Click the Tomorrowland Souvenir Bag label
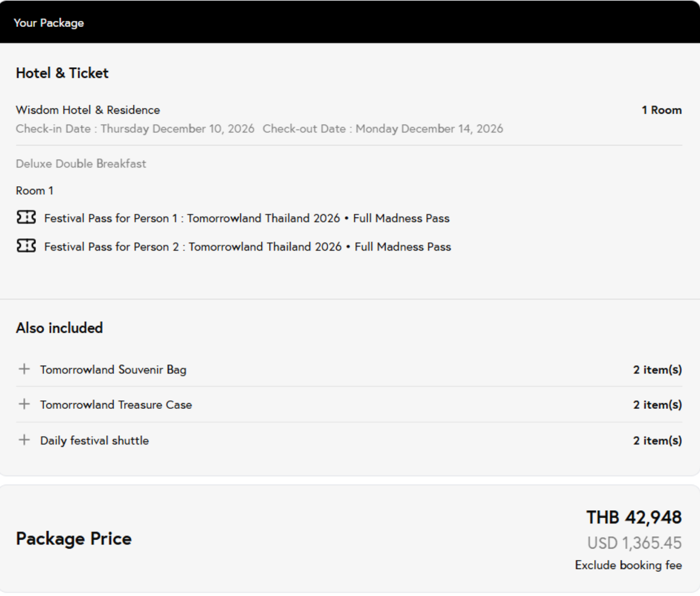The width and height of the screenshot is (700, 596). pos(113,370)
